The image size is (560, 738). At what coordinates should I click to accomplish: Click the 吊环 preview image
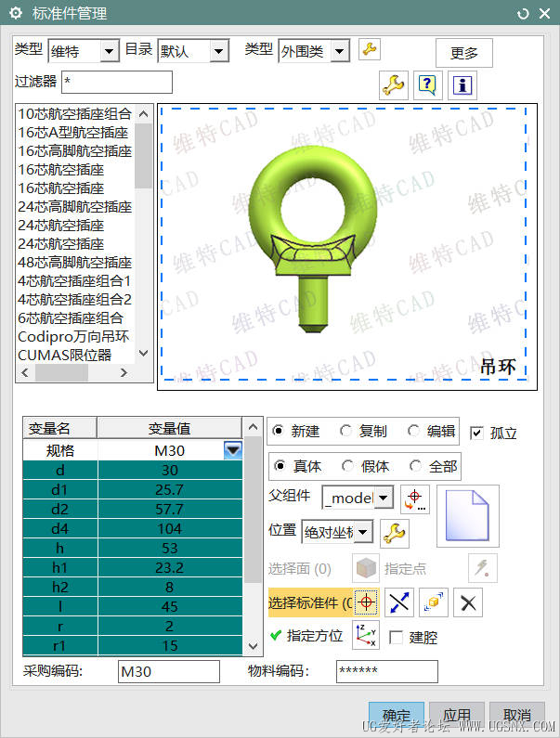coord(347,247)
